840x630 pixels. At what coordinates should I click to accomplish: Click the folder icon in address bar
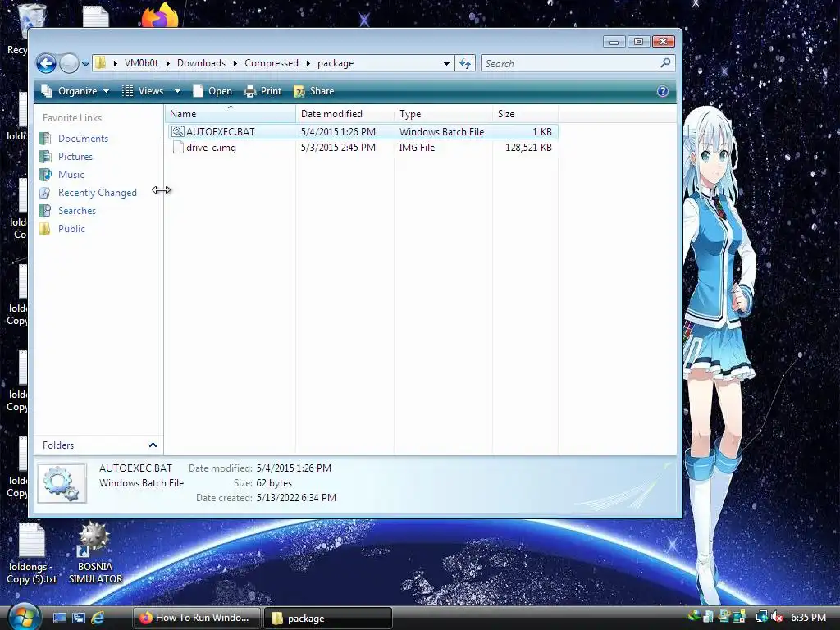click(100, 63)
